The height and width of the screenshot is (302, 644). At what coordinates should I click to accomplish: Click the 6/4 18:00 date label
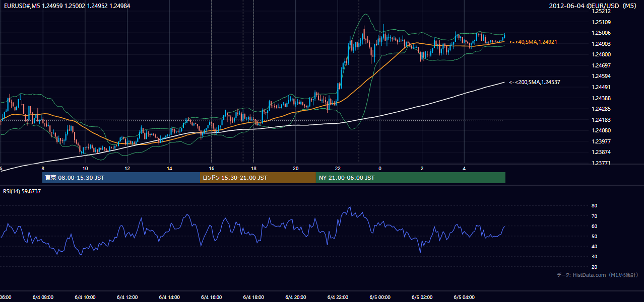(x=253, y=297)
